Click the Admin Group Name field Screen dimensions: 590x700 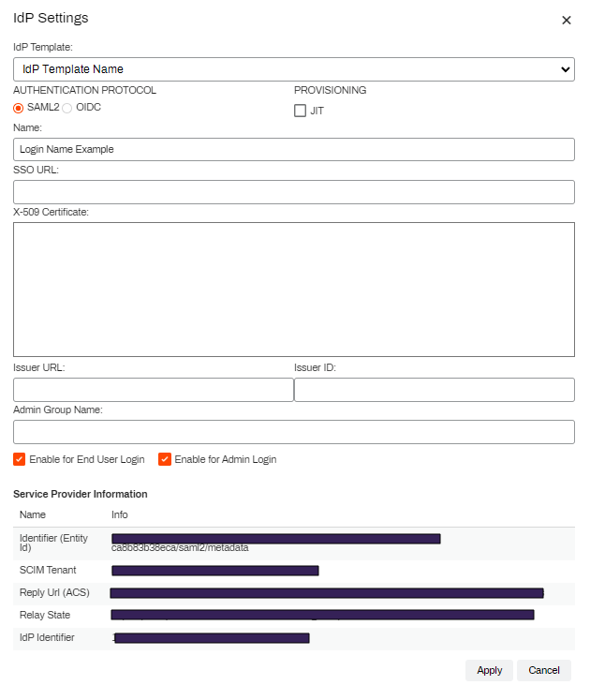click(294, 432)
